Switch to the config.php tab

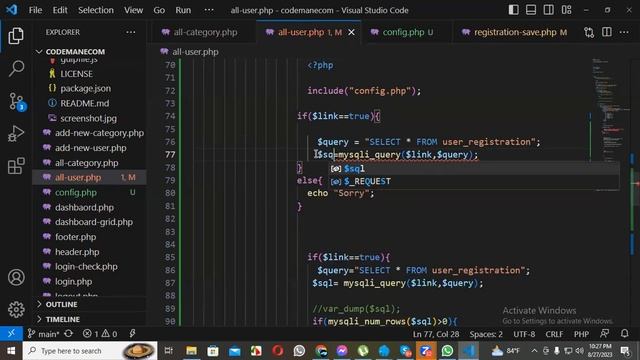tap(407, 32)
